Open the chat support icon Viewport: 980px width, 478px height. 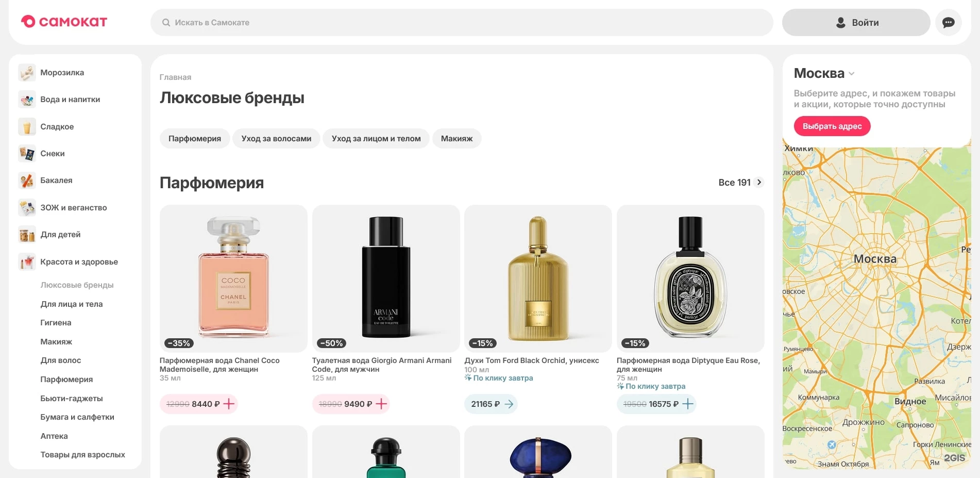[x=948, y=23]
